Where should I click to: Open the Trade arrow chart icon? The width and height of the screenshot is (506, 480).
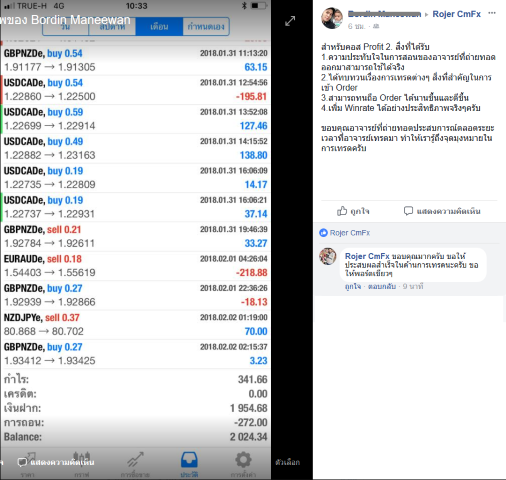pyautogui.click(x=135, y=460)
